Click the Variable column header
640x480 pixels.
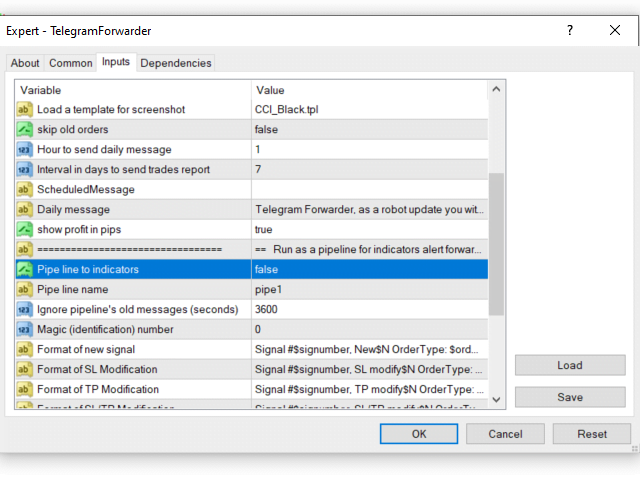133,90
